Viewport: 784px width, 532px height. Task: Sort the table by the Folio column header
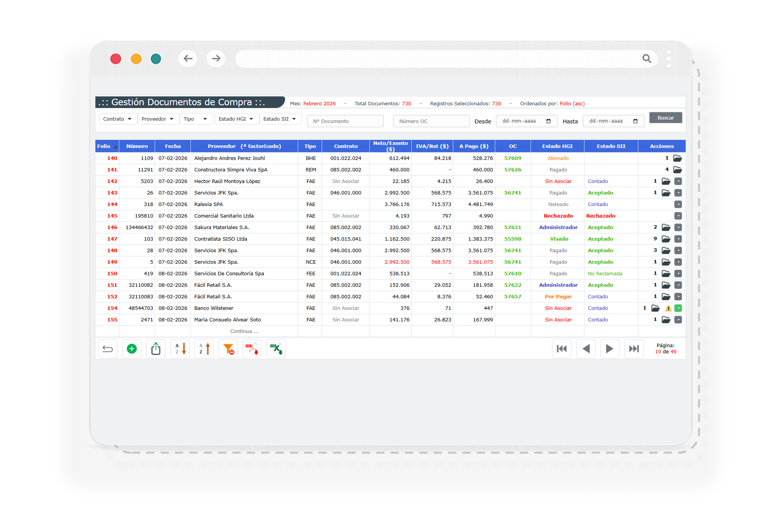coord(106,146)
